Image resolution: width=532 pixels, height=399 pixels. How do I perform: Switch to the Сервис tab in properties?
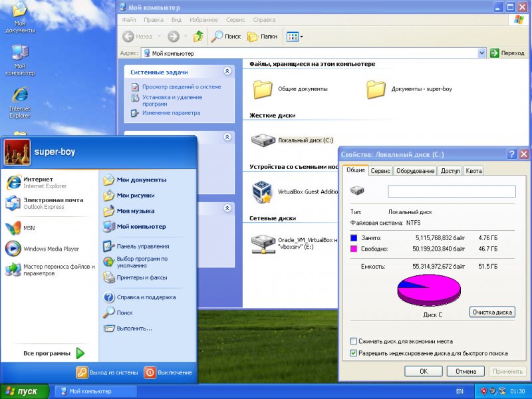coord(380,171)
